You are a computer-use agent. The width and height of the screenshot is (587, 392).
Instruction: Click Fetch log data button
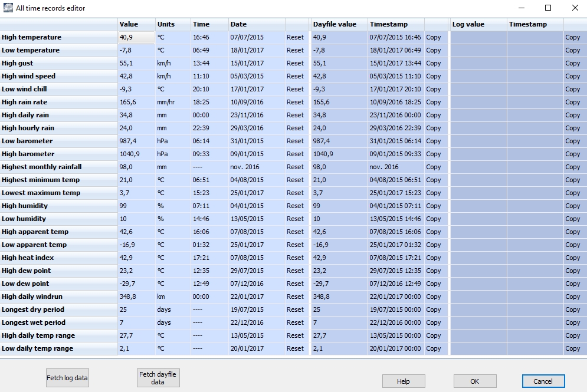67,378
